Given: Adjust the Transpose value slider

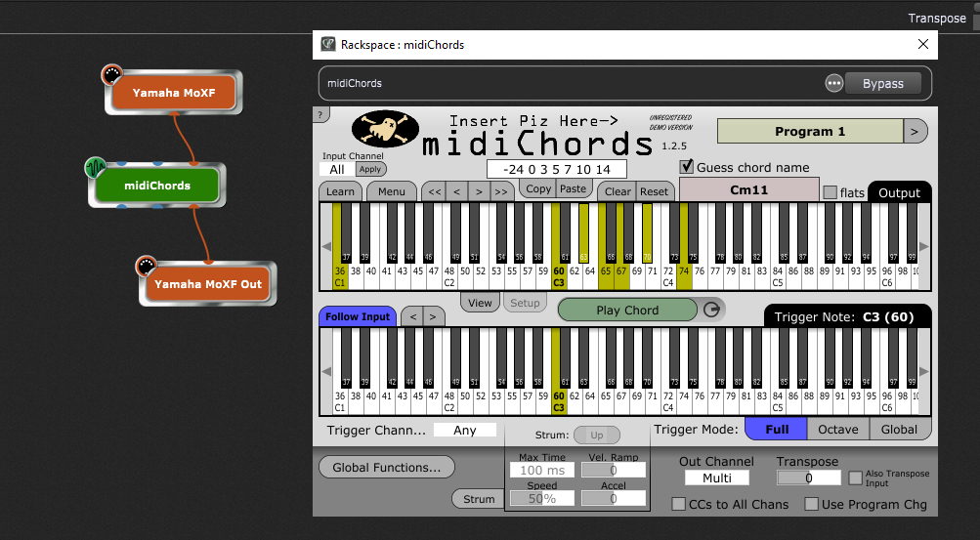Looking at the screenshot, I should coord(808,478).
